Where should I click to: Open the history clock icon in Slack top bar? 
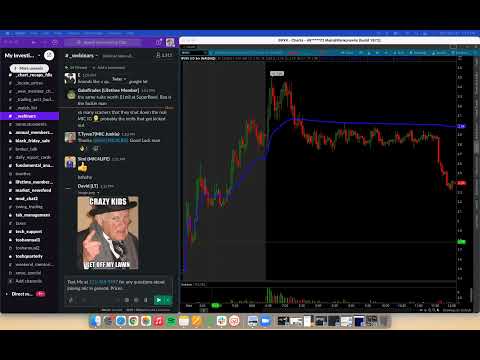(x=55, y=42)
